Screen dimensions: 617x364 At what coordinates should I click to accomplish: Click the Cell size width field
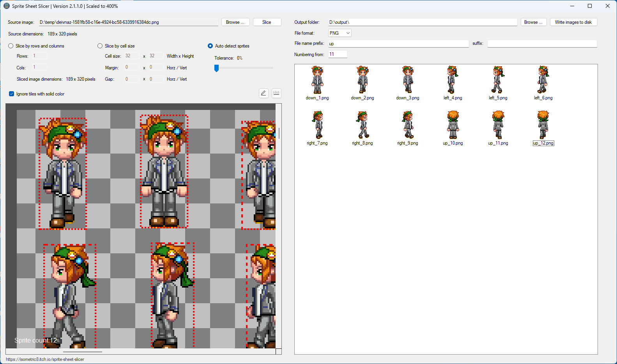tap(132, 56)
